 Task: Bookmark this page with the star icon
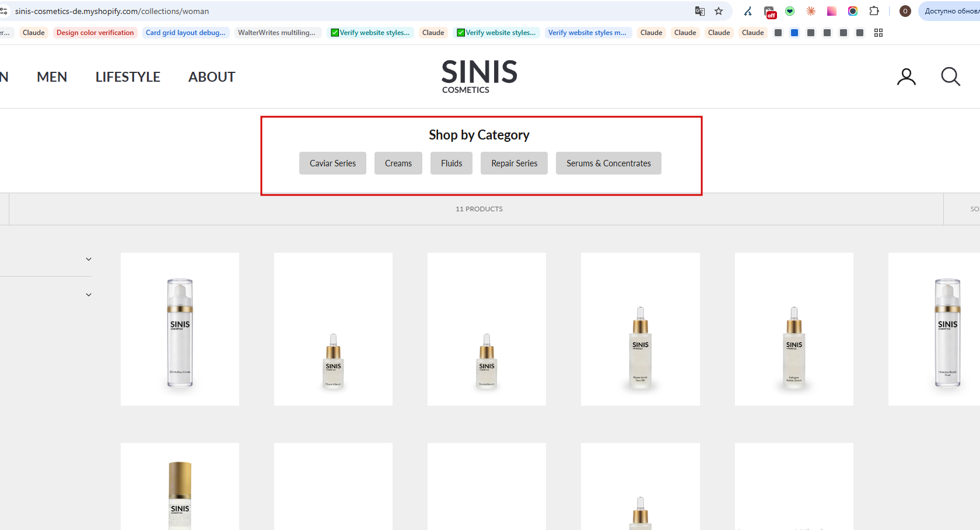pyautogui.click(x=719, y=11)
